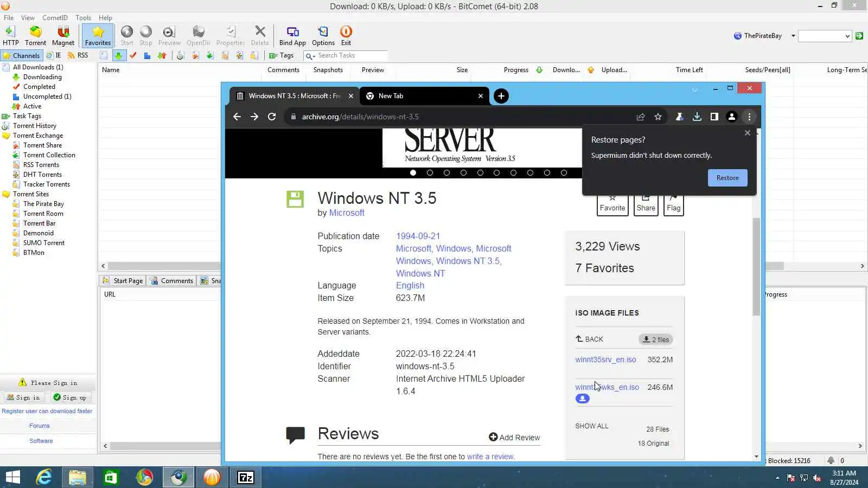Viewport: 868px width, 488px height.
Task: Open Bind App in BitComet toolbar
Action: pos(292,36)
